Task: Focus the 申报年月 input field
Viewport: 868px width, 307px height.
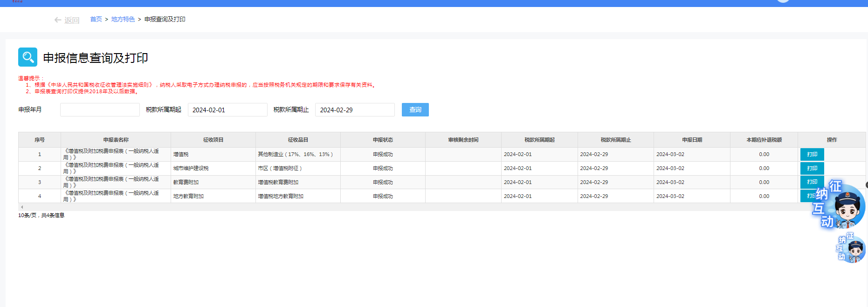Action: [100, 110]
